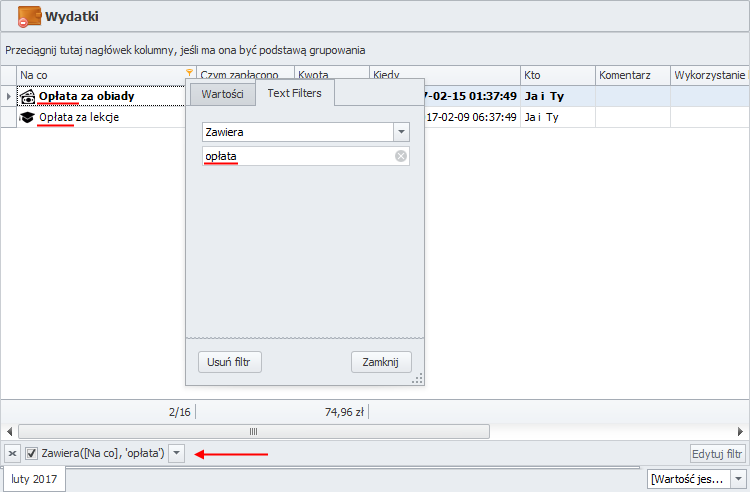Expand the recent filters arrow next to the filter text
Screen dimensions: 750x492
pos(177,454)
